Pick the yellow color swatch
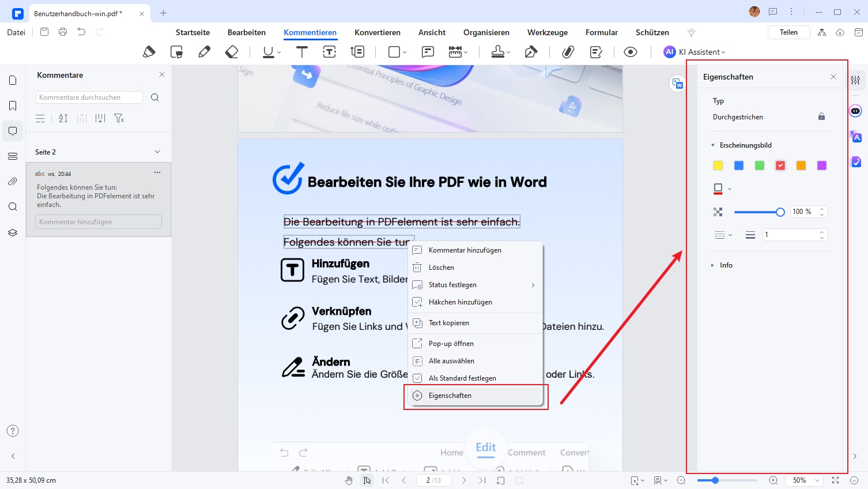The width and height of the screenshot is (868, 489). point(718,165)
